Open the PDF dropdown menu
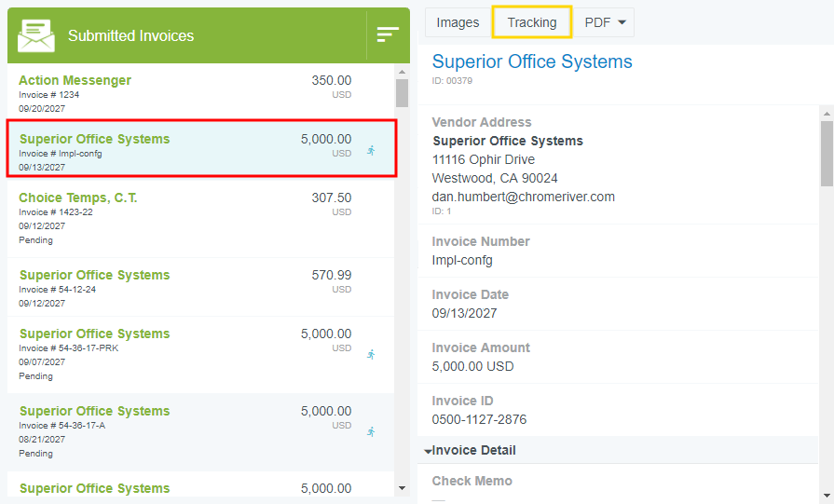 [605, 22]
